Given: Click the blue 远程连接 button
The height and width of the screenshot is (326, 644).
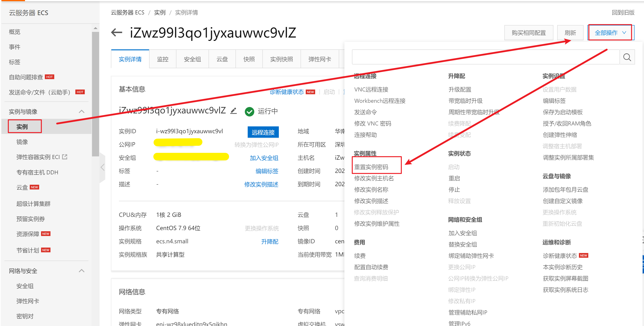Looking at the screenshot, I should [x=263, y=132].
